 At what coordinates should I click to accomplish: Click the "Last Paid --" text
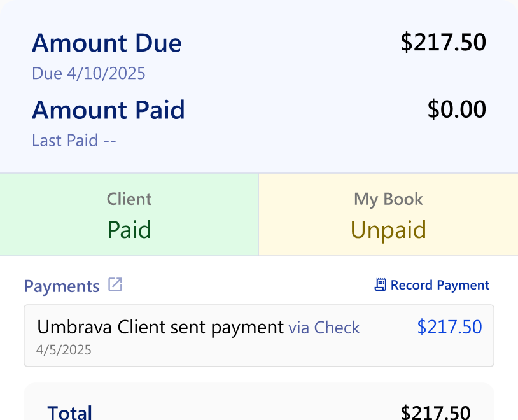click(74, 140)
